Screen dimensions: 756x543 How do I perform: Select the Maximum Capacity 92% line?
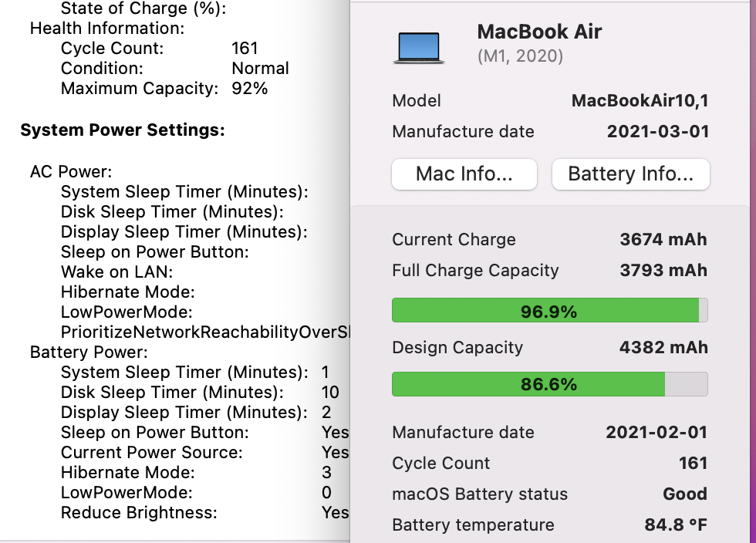tap(164, 88)
